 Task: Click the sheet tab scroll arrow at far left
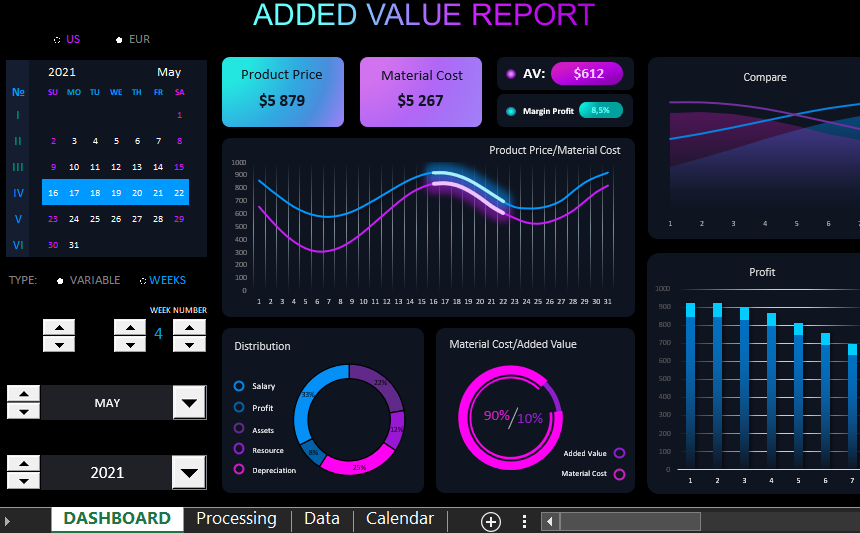pyautogui.click(x=8, y=521)
